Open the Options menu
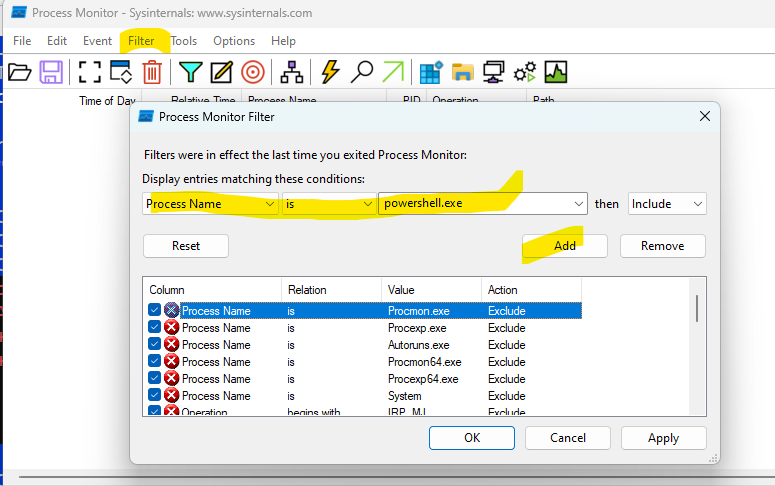775x486 pixels. [x=234, y=41]
